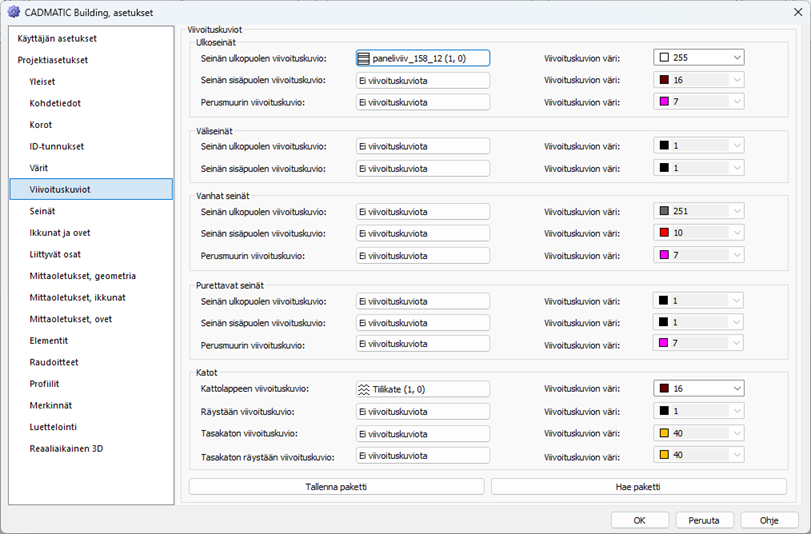
Task: Select Seinät in the settings tree
Action: 42,210
